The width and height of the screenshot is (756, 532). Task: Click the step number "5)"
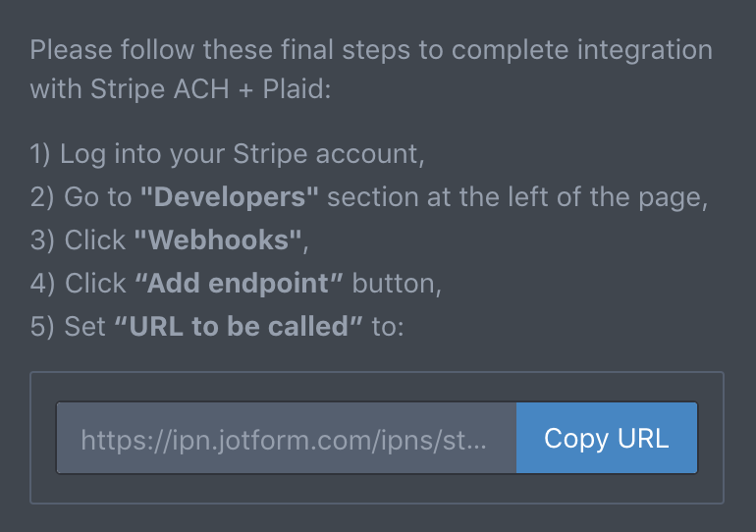point(42,327)
